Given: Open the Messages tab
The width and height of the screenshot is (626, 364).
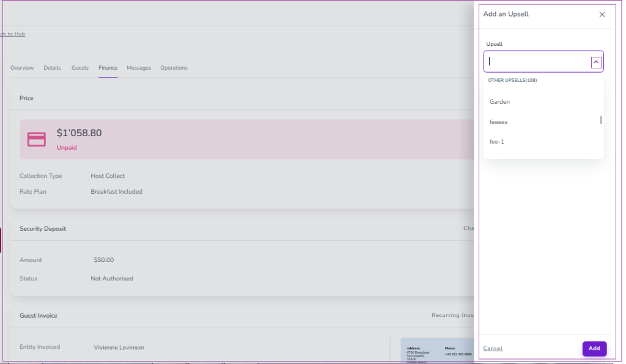Looking at the screenshot, I should [x=139, y=68].
